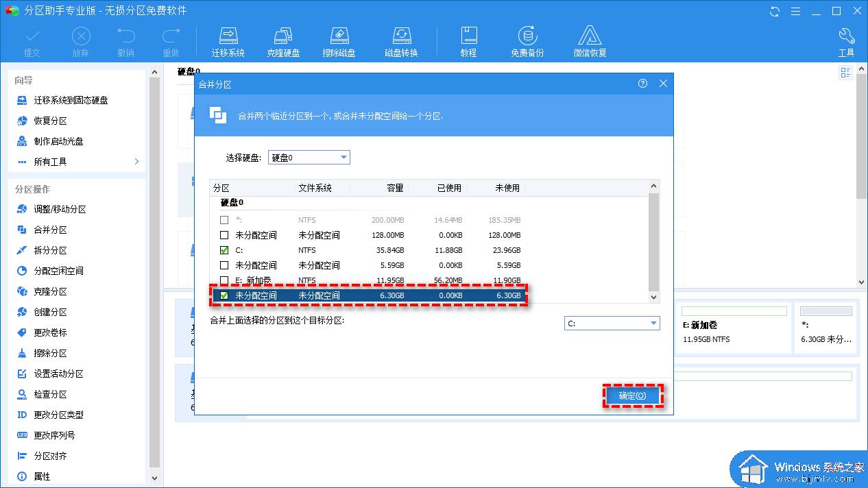Select 更改序列号 in sidebar
Image resolution: width=868 pixels, height=488 pixels.
click(x=54, y=435)
